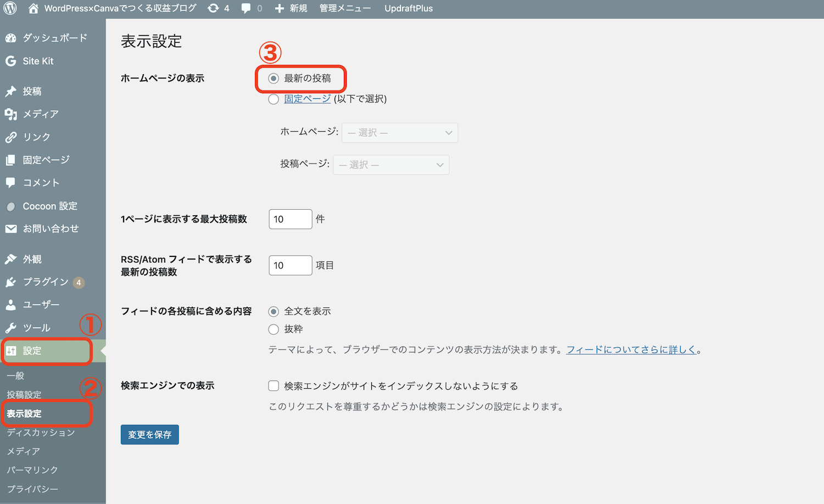Open the プラグイン sidebar icon
Image resolution: width=824 pixels, height=504 pixels.
(11, 282)
